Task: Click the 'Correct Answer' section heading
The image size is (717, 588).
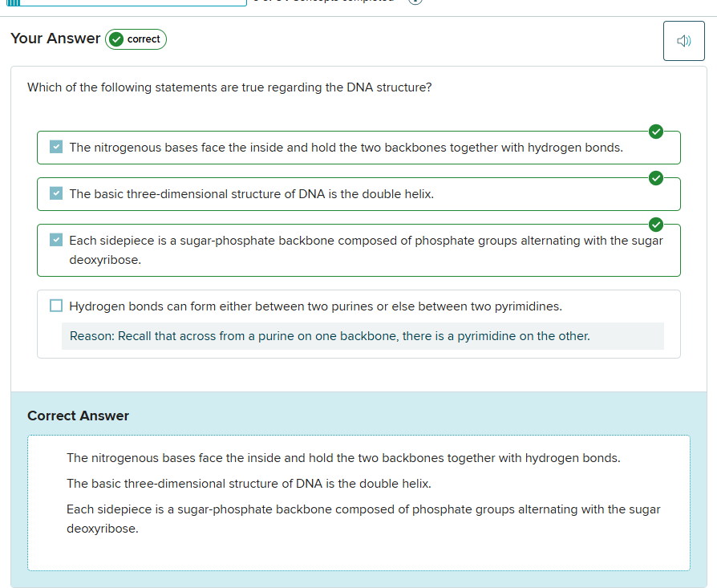Action: 78,416
